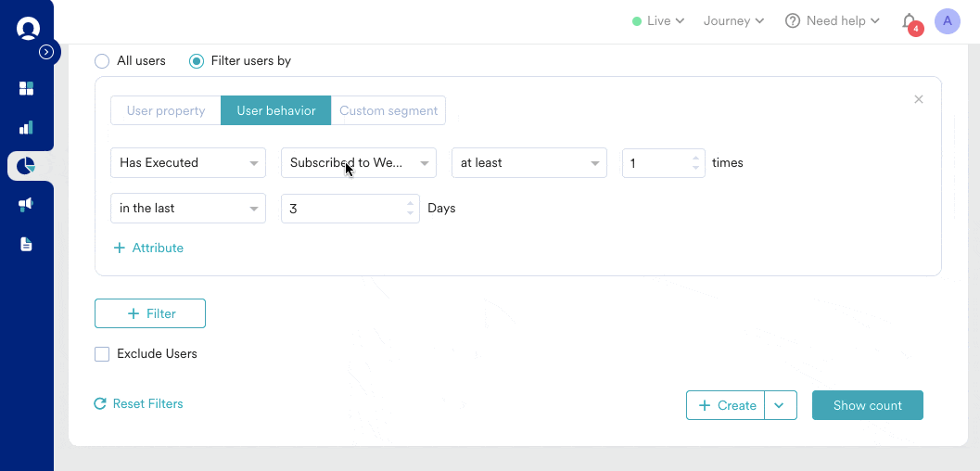Image resolution: width=980 pixels, height=471 pixels.
Task: Enable the Exclude Users checkbox
Action: click(102, 354)
